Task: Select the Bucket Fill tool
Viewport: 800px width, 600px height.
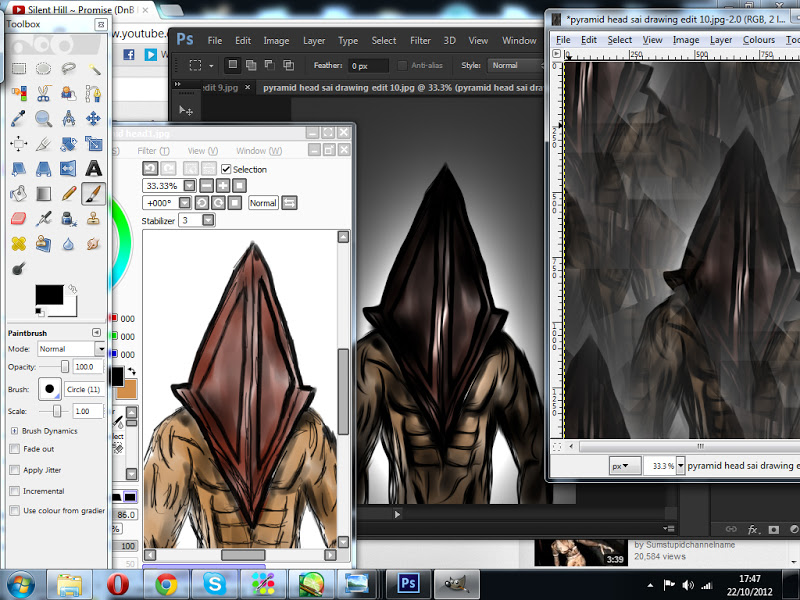Action: pos(18,193)
